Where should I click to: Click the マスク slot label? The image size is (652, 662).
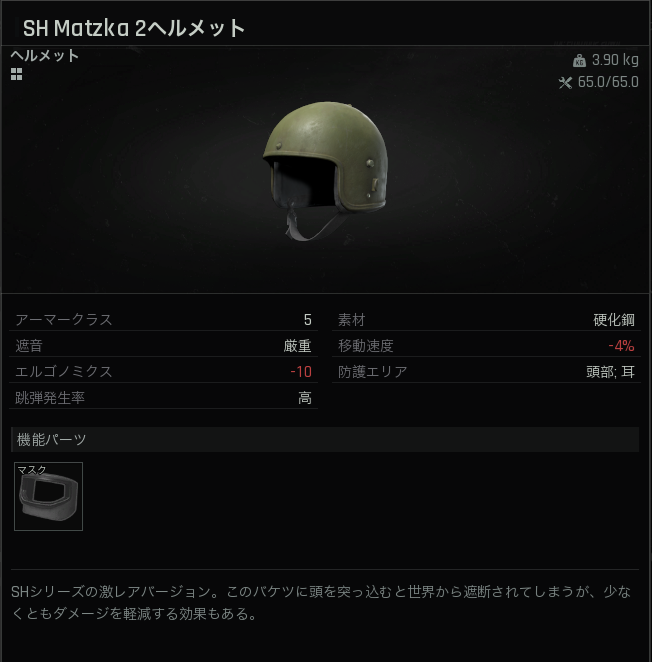point(32,469)
